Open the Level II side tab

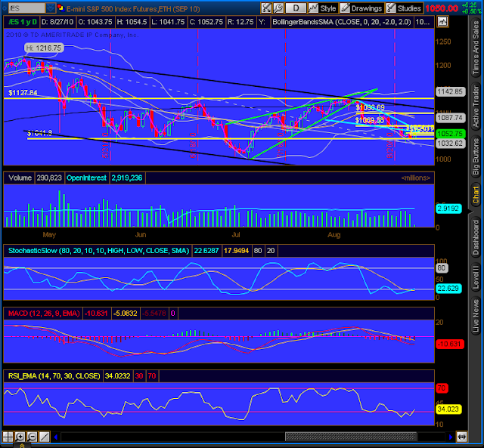tap(476, 277)
